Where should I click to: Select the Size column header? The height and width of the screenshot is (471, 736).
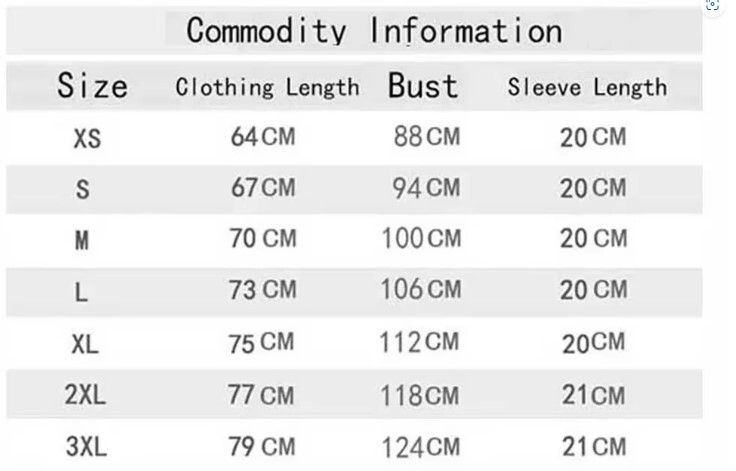(x=92, y=86)
